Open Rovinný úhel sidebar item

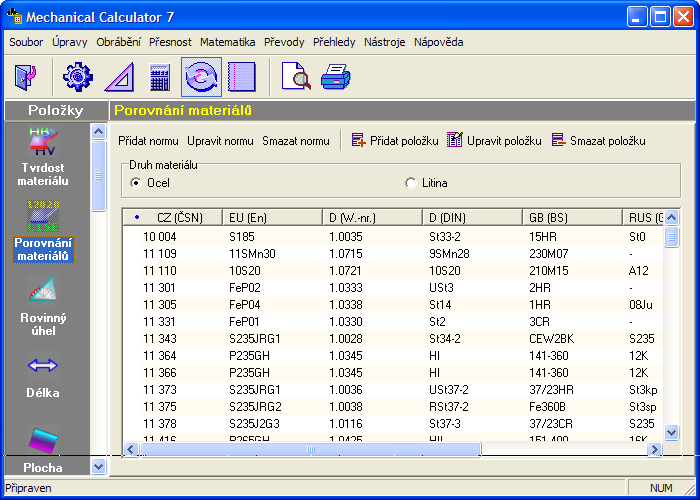[43, 307]
